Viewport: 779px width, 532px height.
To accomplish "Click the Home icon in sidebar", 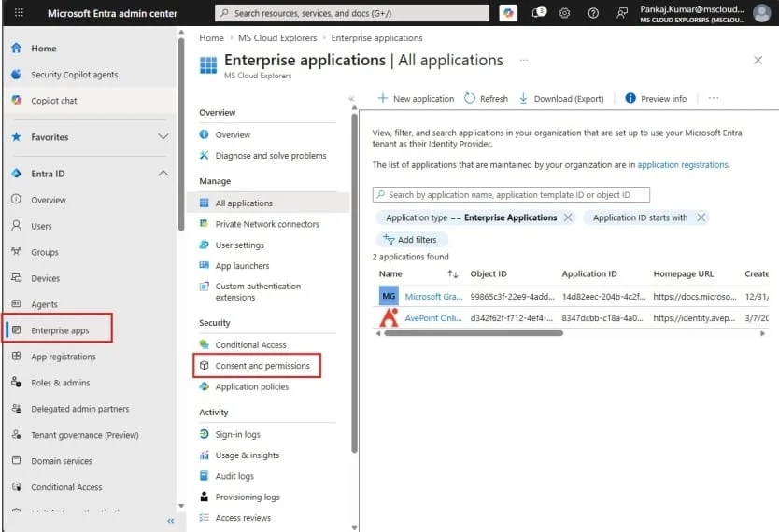I will point(17,49).
